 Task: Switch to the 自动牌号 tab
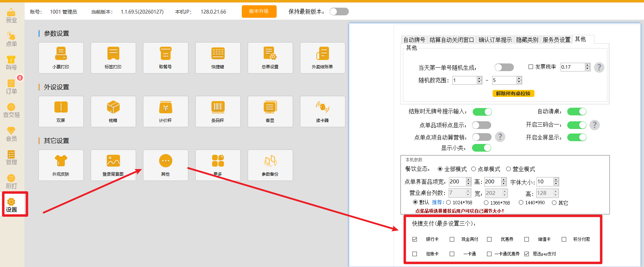[414, 40]
